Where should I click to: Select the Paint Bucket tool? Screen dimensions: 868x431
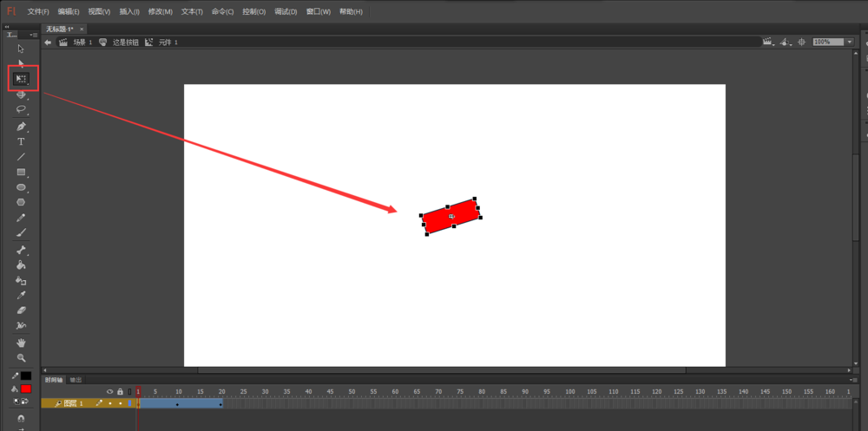tap(21, 265)
